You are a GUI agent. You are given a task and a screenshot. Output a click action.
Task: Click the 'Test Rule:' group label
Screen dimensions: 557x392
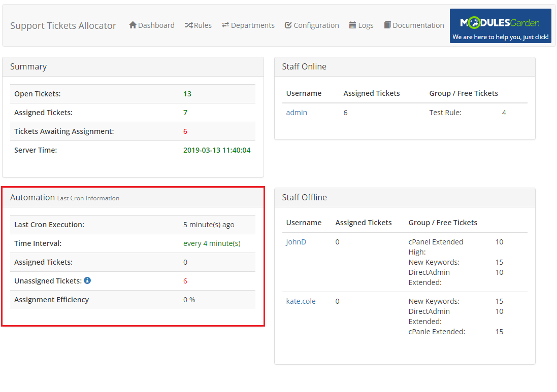click(445, 113)
